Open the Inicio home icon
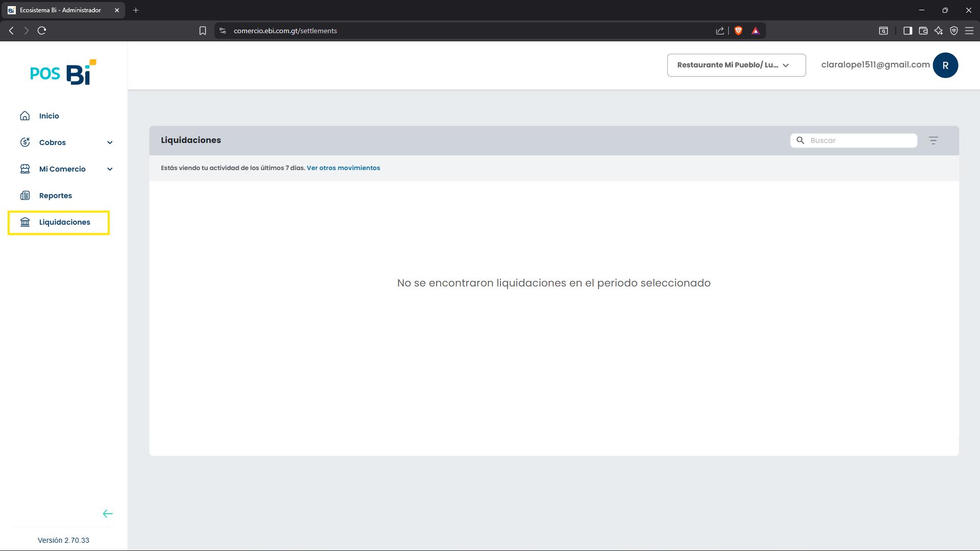 (x=25, y=116)
